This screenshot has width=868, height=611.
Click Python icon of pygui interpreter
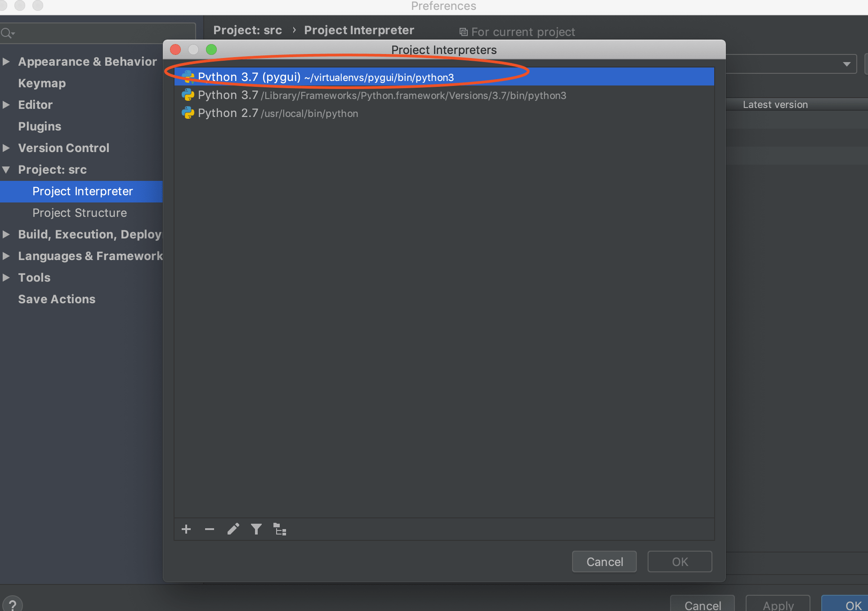[188, 77]
